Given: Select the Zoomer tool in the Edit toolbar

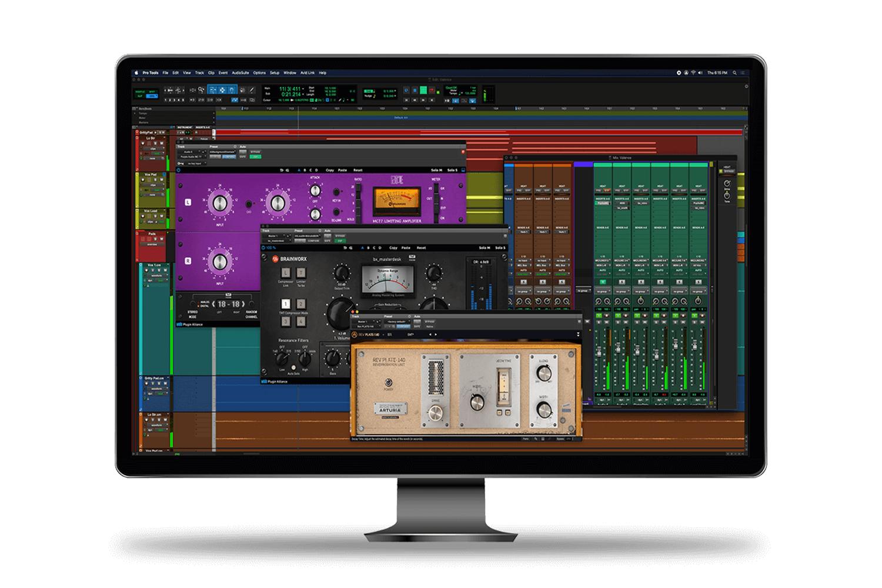Looking at the screenshot, I should pyautogui.click(x=200, y=91).
